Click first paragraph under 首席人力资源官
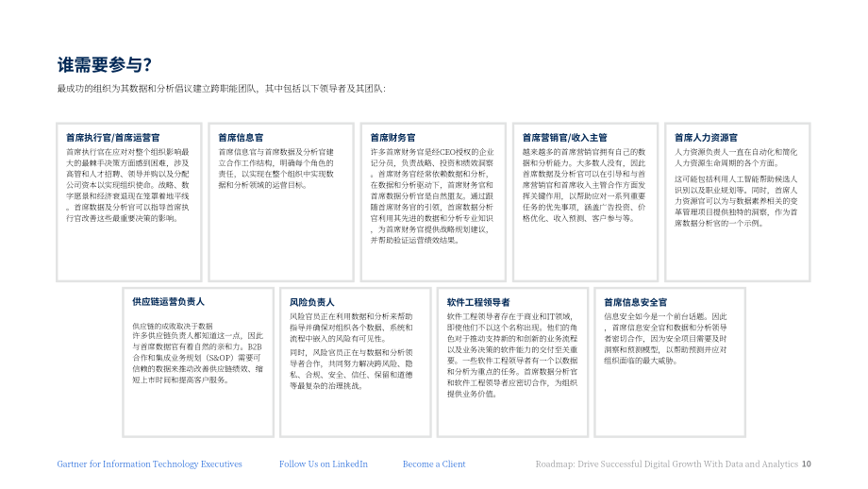Screen dimensions: 868x489 coord(736,158)
